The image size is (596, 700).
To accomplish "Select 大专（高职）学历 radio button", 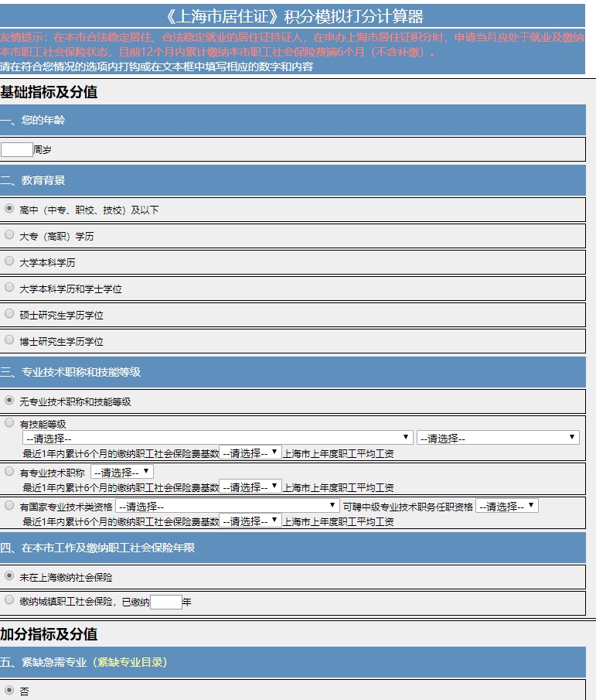I will coord(9,235).
